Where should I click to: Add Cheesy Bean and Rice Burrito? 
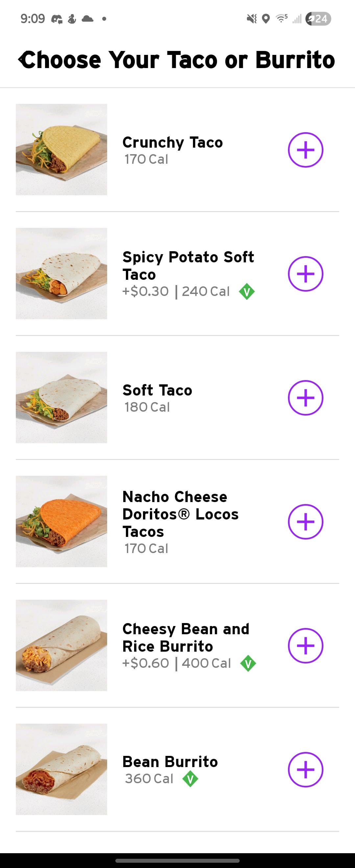[x=305, y=646]
